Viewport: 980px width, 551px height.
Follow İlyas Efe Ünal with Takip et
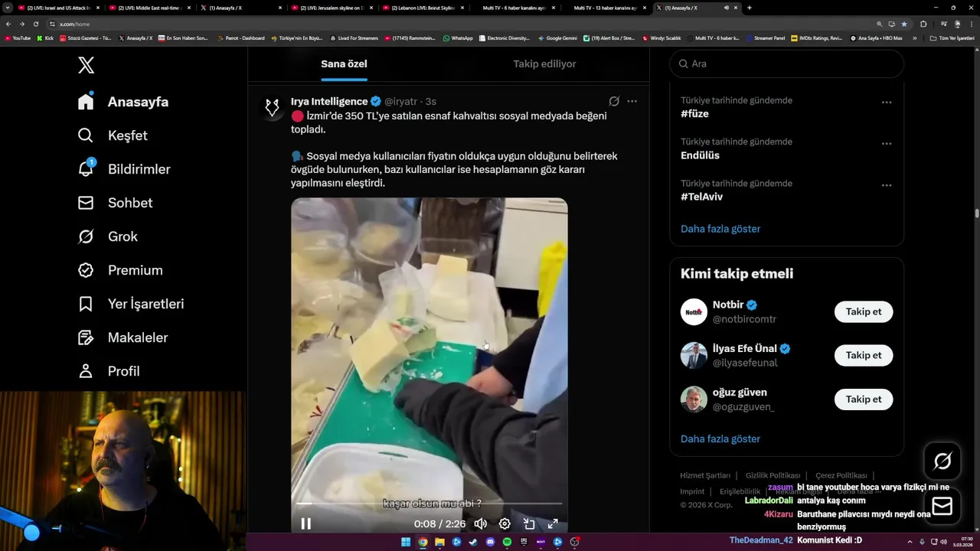[x=864, y=355]
